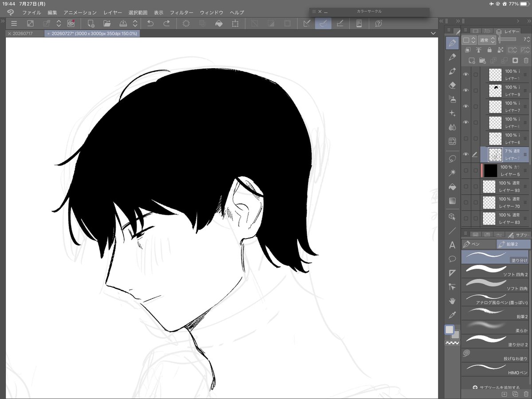Expand the left-side panel double-arrow
Screen dimensions: 532x399
(3, 21)
